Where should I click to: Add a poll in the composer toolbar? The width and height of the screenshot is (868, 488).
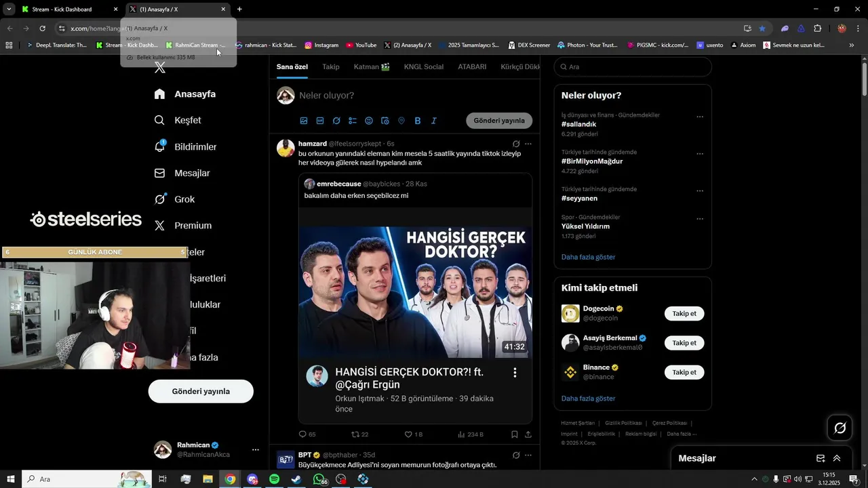click(353, 121)
